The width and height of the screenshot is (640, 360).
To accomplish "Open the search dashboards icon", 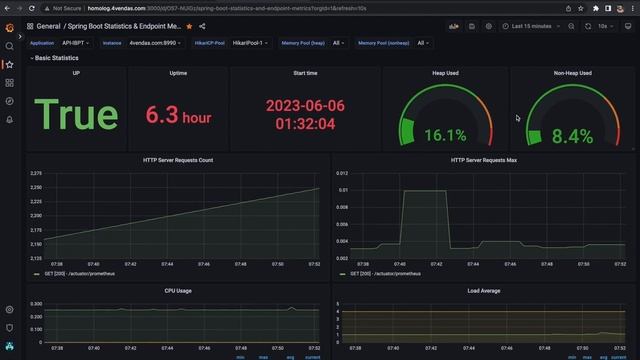I will click(9, 46).
